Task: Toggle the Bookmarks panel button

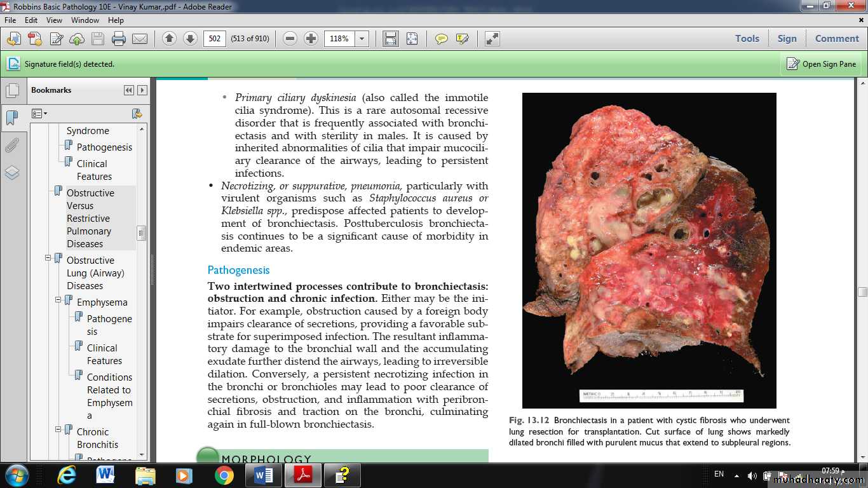Action: [12, 118]
